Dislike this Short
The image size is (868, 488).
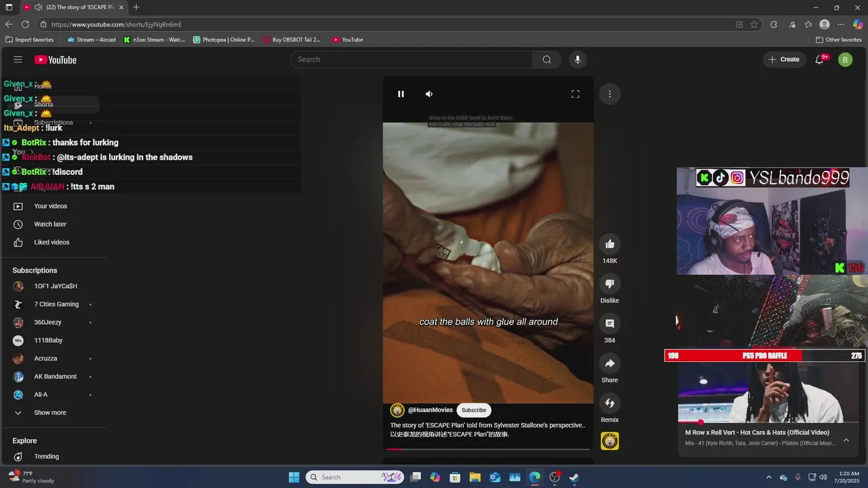(610, 284)
